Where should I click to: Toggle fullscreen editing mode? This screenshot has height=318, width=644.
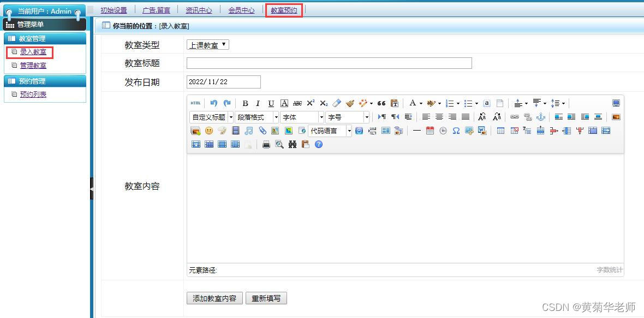click(616, 103)
